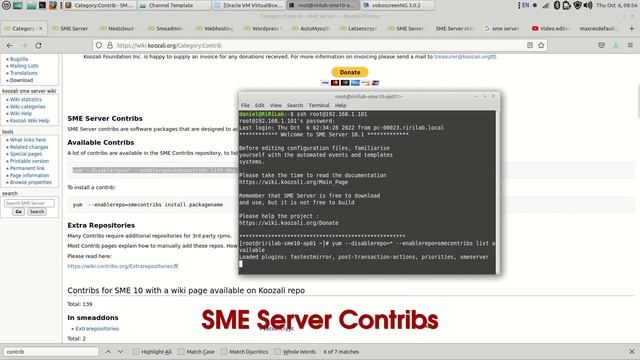The image size is (640, 360).
Task: Click the network signal tray icon
Action: pos(546,5)
